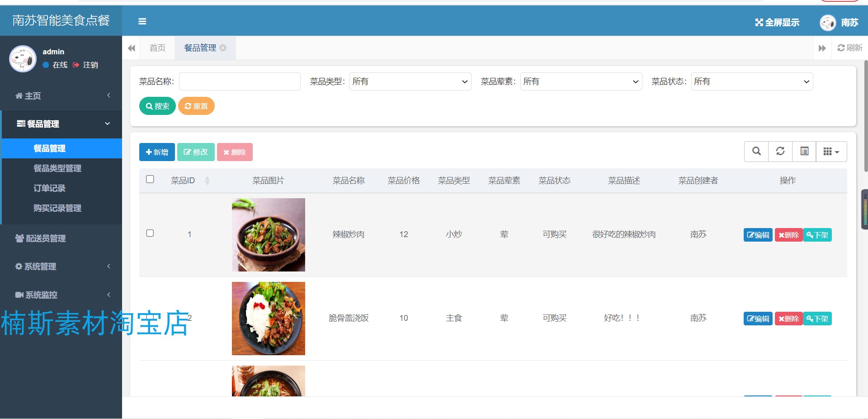Open the 南苏 user avatar menu
This screenshot has width=868, height=419.
coord(839,22)
